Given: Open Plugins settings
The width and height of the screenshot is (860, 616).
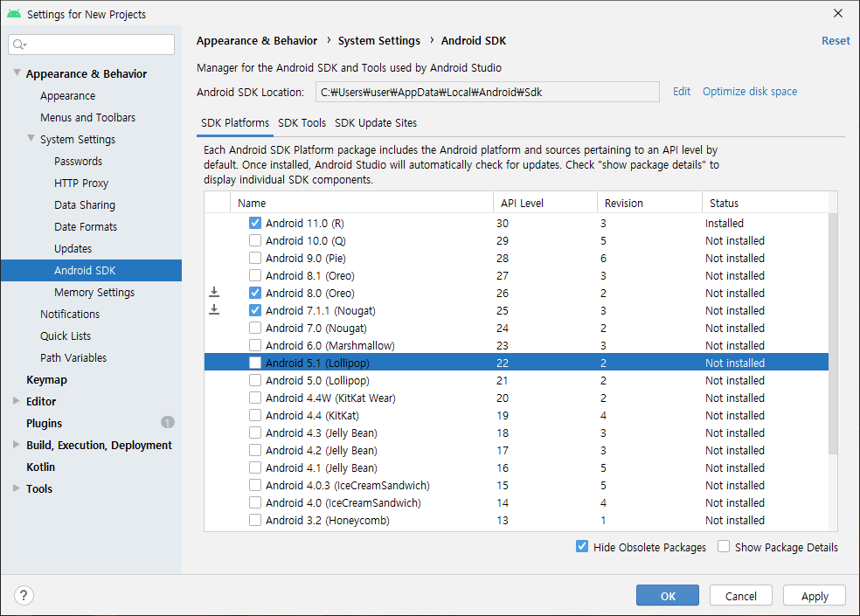Looking at the screenshot, I should (44, 424).
